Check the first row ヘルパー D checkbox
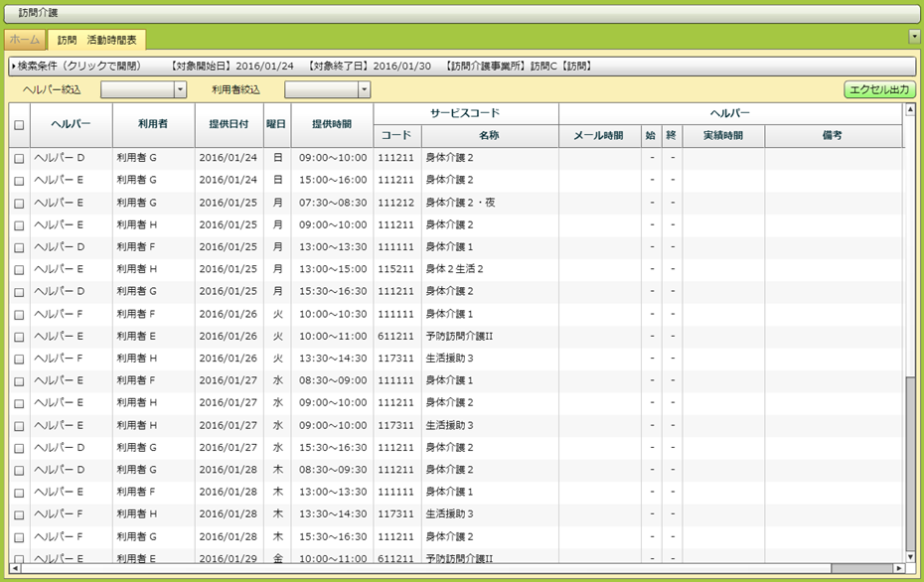 click(x=19, y=158)
